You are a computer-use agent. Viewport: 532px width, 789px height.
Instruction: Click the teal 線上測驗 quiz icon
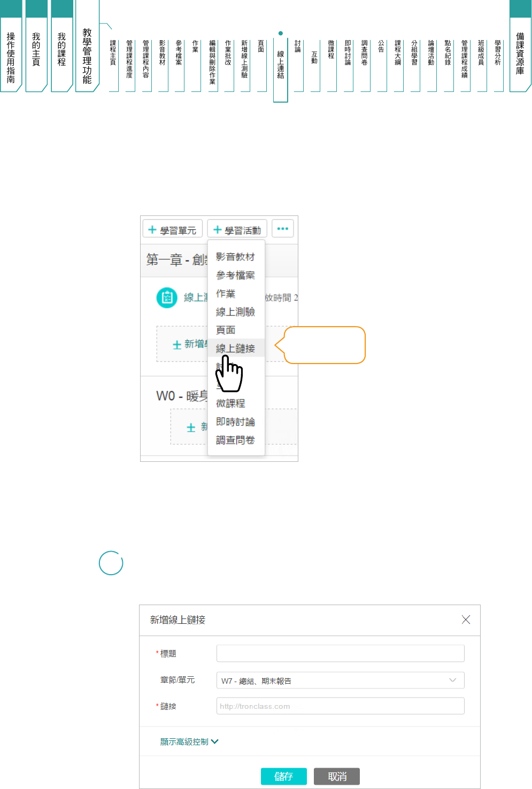167,298
